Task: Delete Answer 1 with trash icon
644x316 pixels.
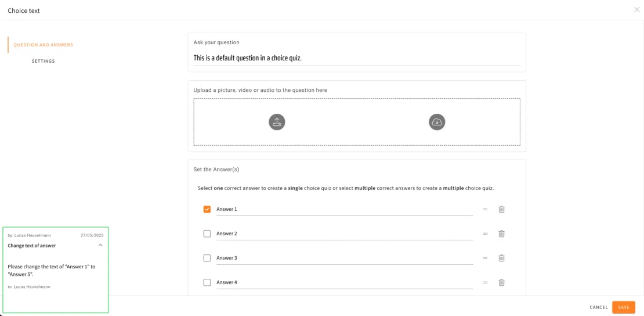Action: pos(501,209)
